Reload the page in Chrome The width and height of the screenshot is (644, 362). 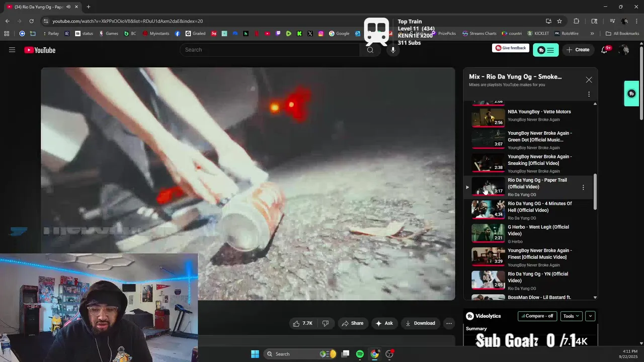point(31,21)
